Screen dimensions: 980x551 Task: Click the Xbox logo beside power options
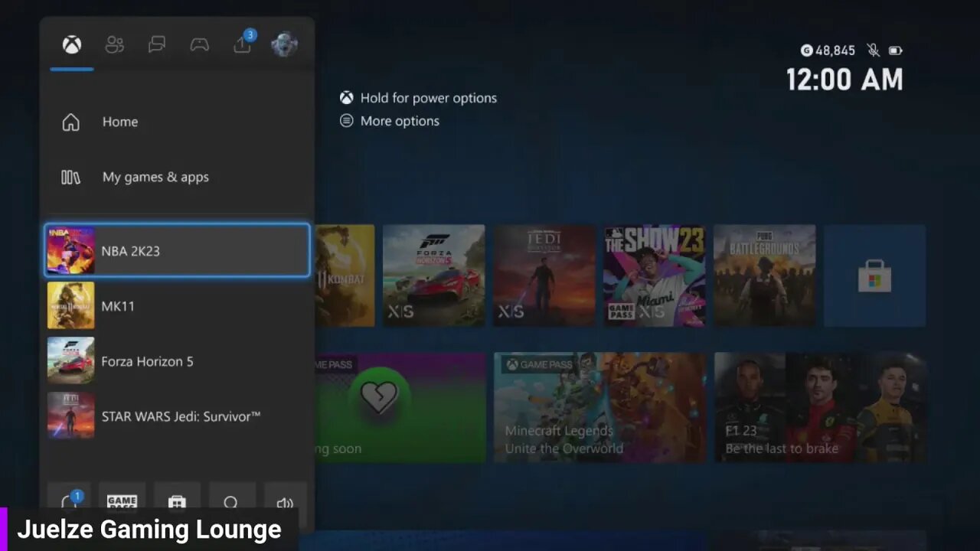[347, 98]
